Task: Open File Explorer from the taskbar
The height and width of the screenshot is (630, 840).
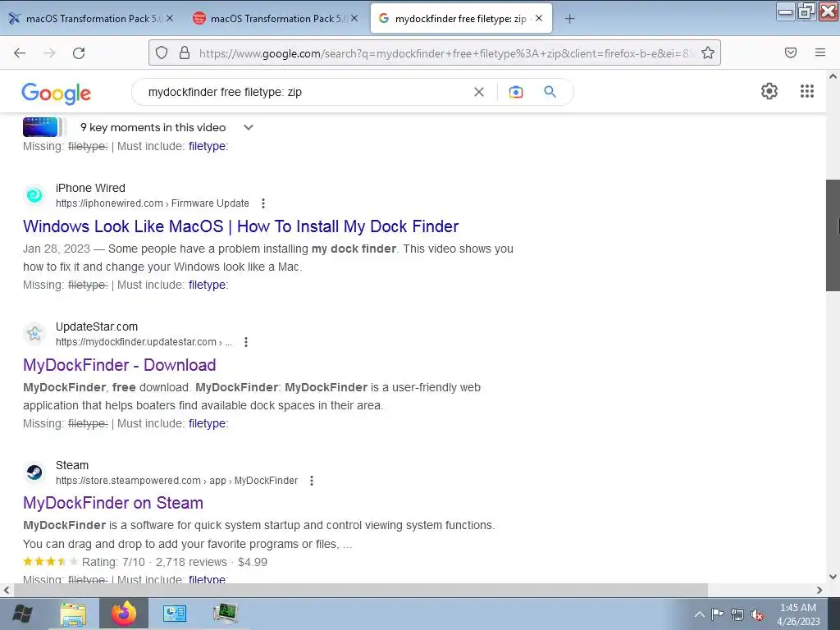Action: [x=73, y=614]
